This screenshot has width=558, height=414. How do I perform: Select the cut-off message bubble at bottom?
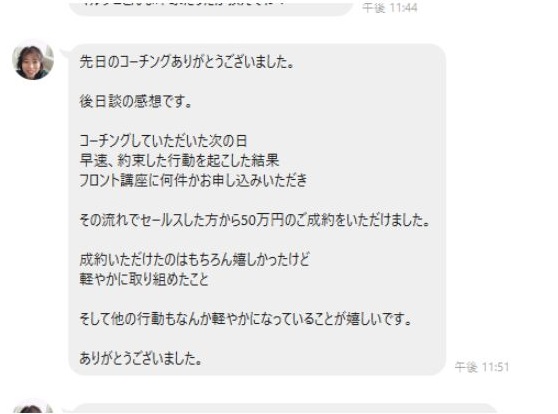pos(283,409)
